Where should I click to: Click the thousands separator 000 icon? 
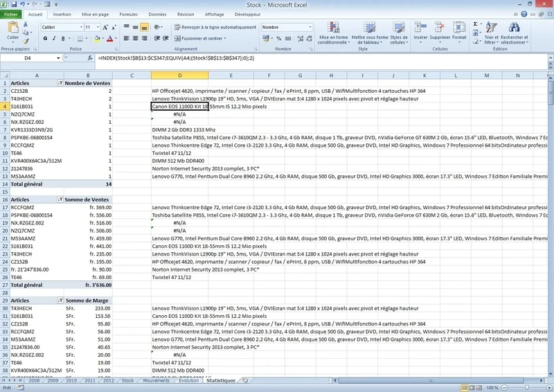point(288,38)
